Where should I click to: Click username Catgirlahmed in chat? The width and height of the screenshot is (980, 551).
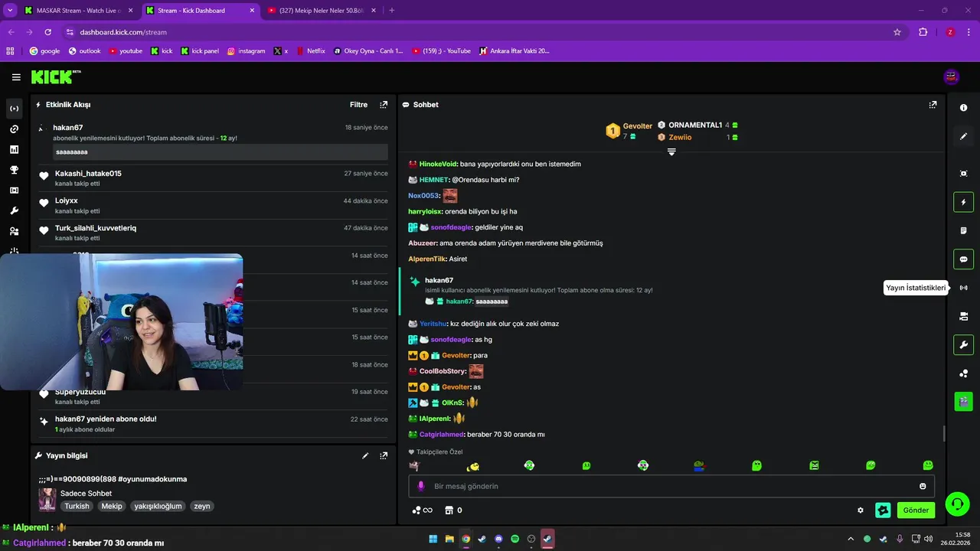tap(442, 434)
